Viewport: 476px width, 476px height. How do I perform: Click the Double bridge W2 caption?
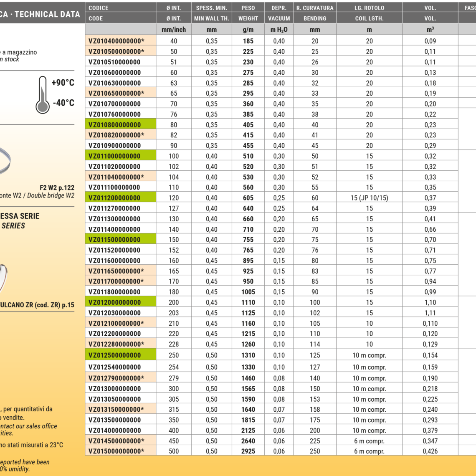click(51, 195)
